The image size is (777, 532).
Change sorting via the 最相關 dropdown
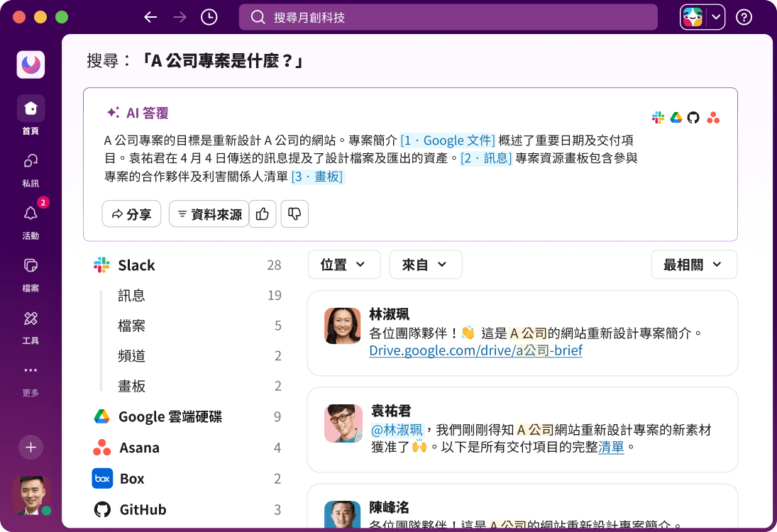point(694,264)
